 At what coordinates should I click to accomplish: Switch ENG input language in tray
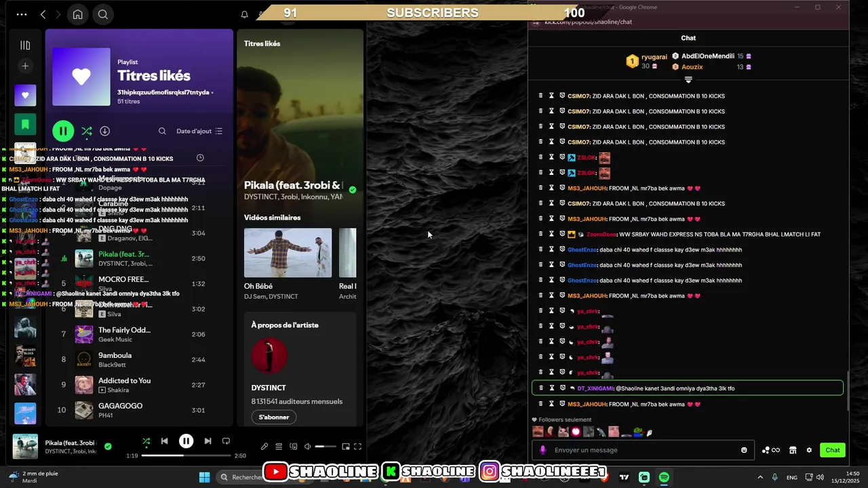coord(791,477)
